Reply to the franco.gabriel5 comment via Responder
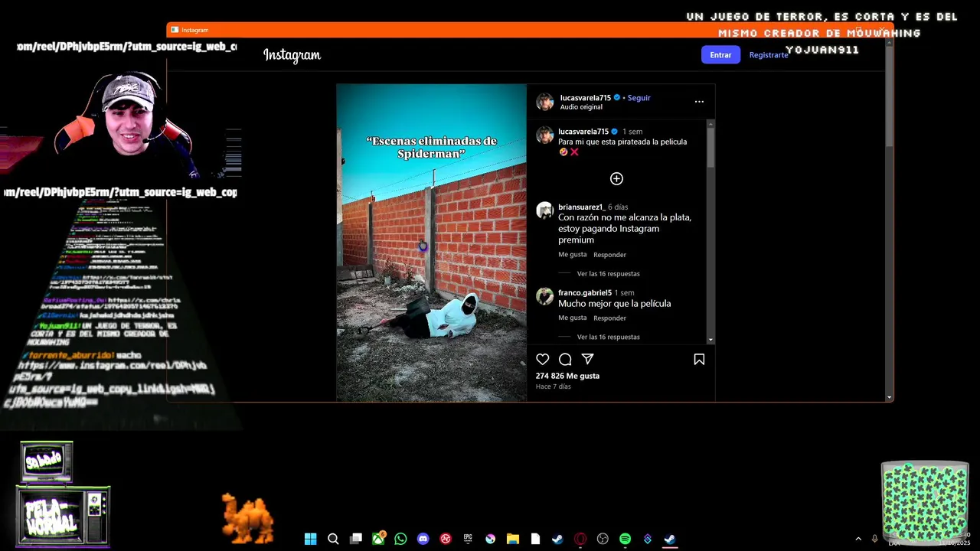The height and width of the screenshot is (551, 980). click(609, 318)
